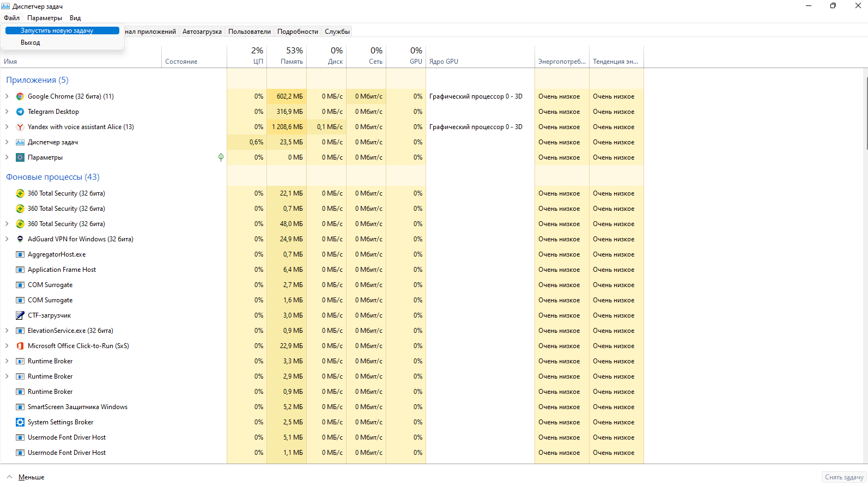Click the COM Surrogate 1,6 МБ icon
The width and height of the screenshot is (868, 487).
tap(20, 300)
